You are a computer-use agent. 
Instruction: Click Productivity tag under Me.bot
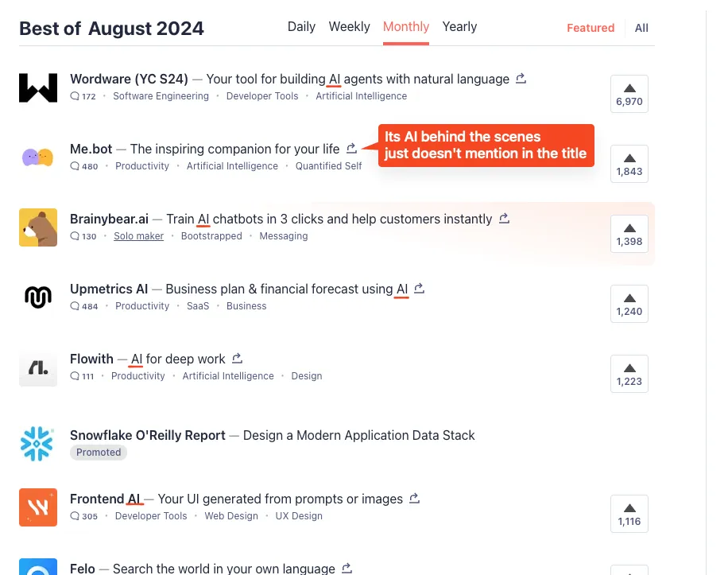142,165
